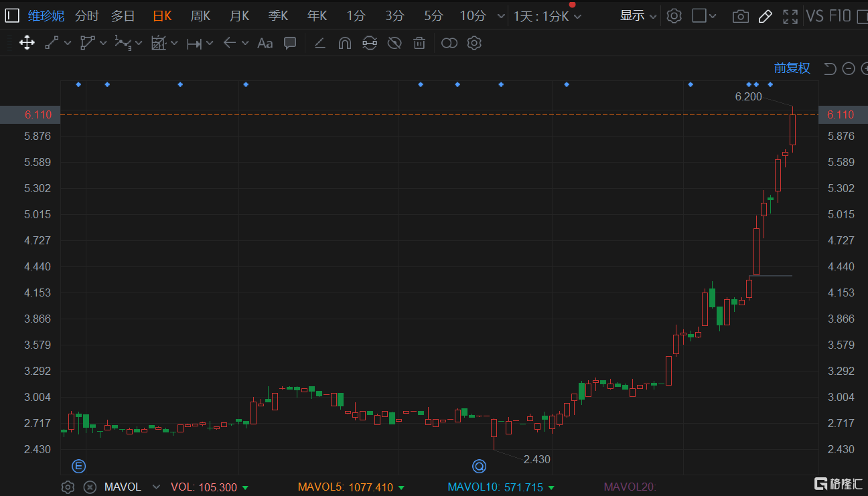Select the range measurement tool
This screenshot has height=496, width=868.
click(x=194, y=44)
